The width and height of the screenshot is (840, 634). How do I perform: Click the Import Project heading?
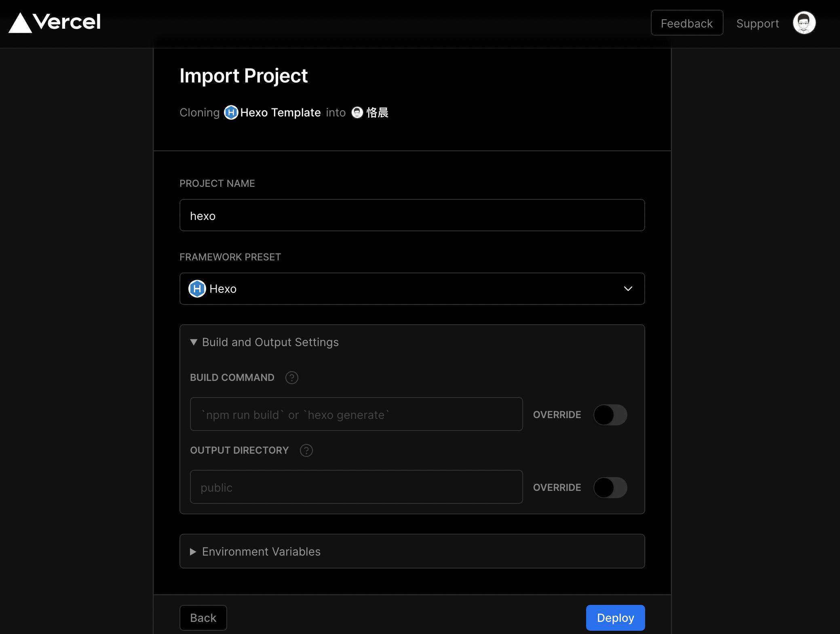243,76
